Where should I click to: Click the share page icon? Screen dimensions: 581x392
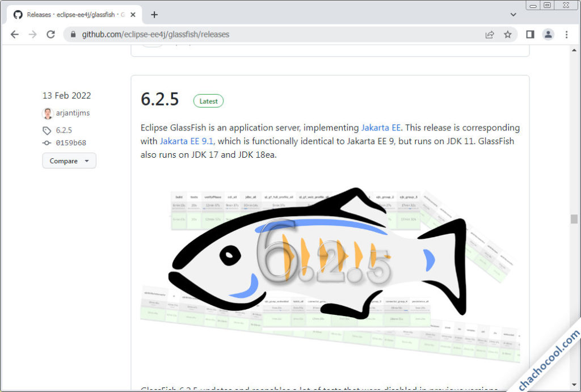[x=490, y=35]
